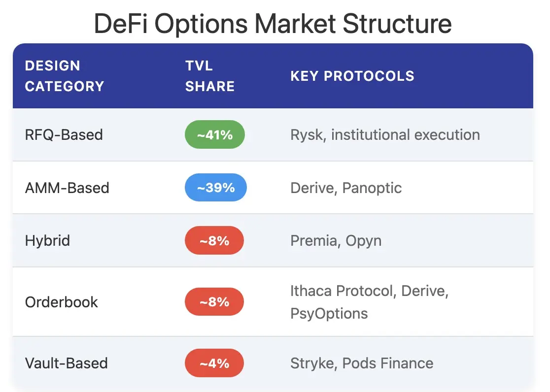
Task: Click the Stryke, Pods Finance text
Action: tap(362, 363)
